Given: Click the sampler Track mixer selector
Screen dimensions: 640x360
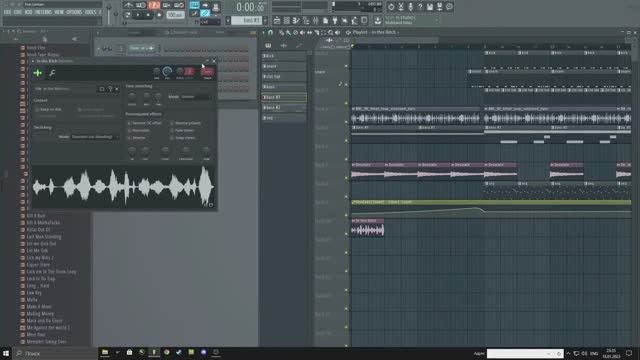Looking at the screenshot, I should click(x=207, y=72).
